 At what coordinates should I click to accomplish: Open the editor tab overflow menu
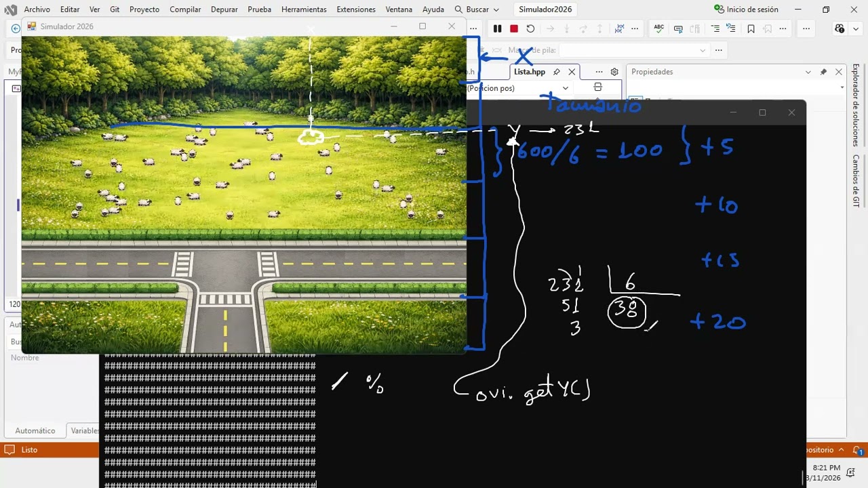tap(599, 72)
